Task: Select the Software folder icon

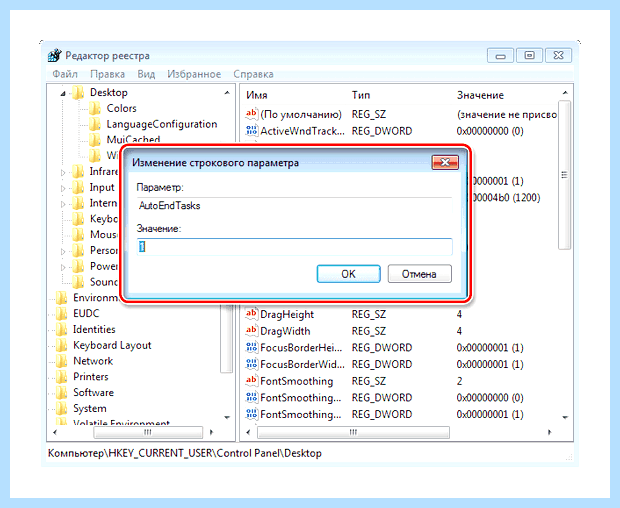Action: tap(62, 393)
